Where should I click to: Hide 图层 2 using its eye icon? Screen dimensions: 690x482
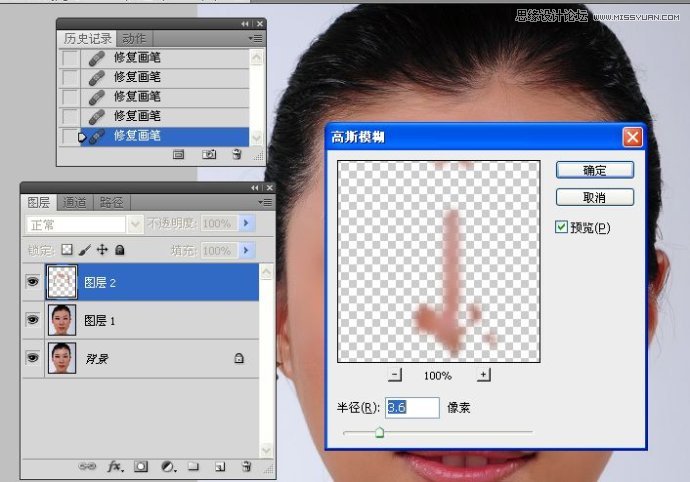coord(32,283)
